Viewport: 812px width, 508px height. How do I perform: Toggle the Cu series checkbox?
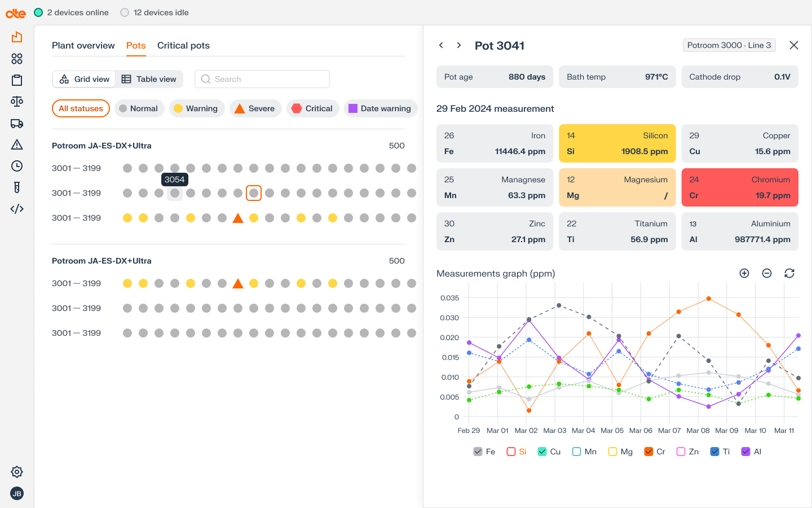pyautogui.click(x=542, y=452)
